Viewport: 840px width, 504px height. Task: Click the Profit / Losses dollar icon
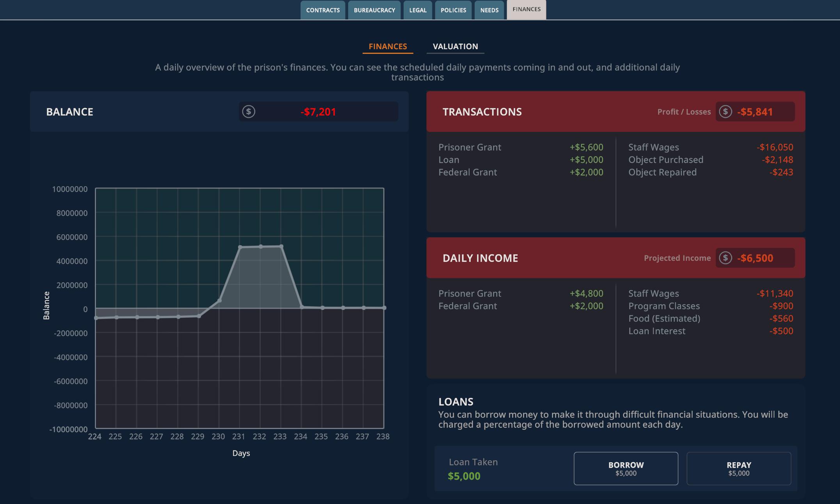pyautogui.click(x=725, y=112)
